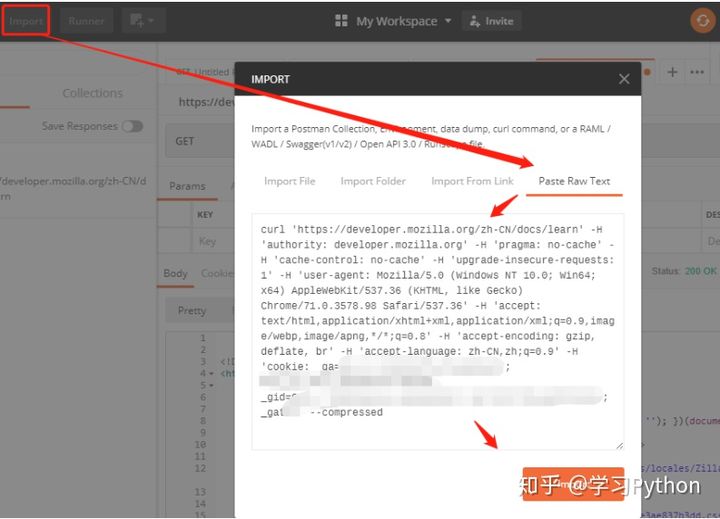The height and width of the screenshot is (519, 720).
Task: Select the Paste Raw Text tab
Action: click(574, 181)
